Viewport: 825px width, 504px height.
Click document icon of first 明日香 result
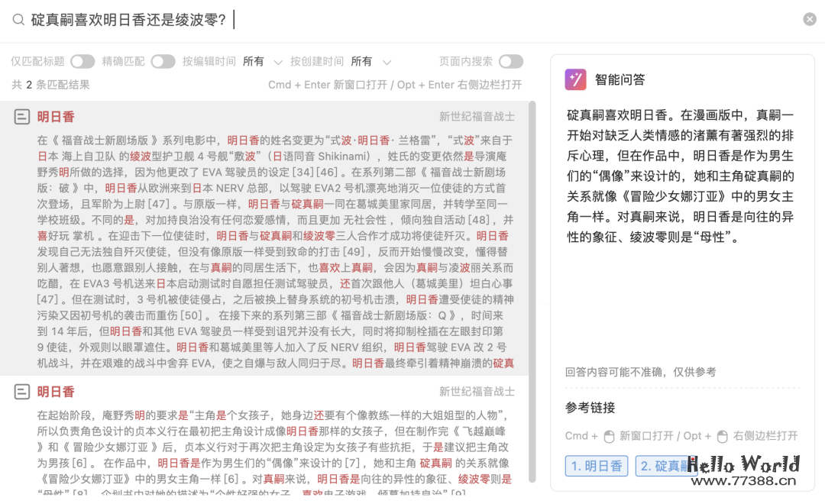coord(21,117)
